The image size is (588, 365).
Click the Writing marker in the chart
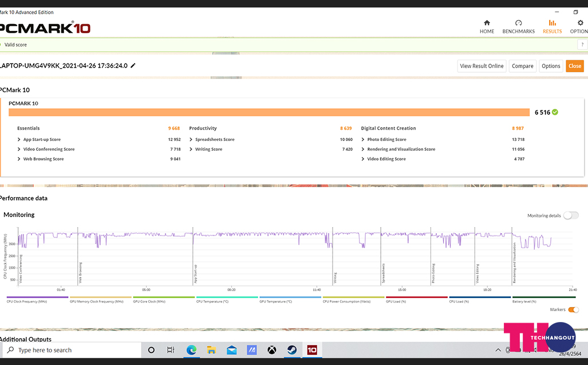tap(336, 278)
